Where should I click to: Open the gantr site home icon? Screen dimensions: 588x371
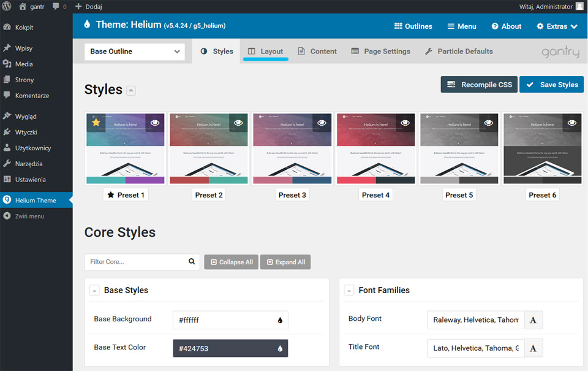tap(23, 6)
